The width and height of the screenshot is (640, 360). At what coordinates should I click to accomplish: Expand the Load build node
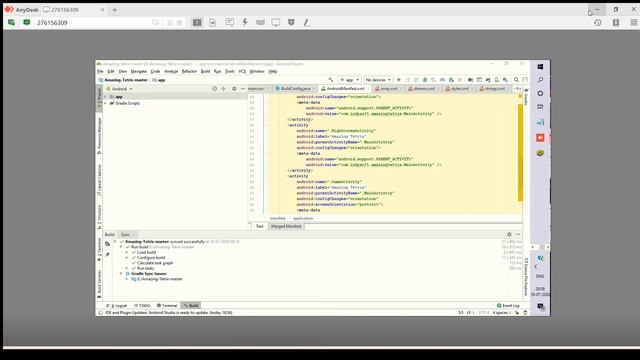point(127,252)
